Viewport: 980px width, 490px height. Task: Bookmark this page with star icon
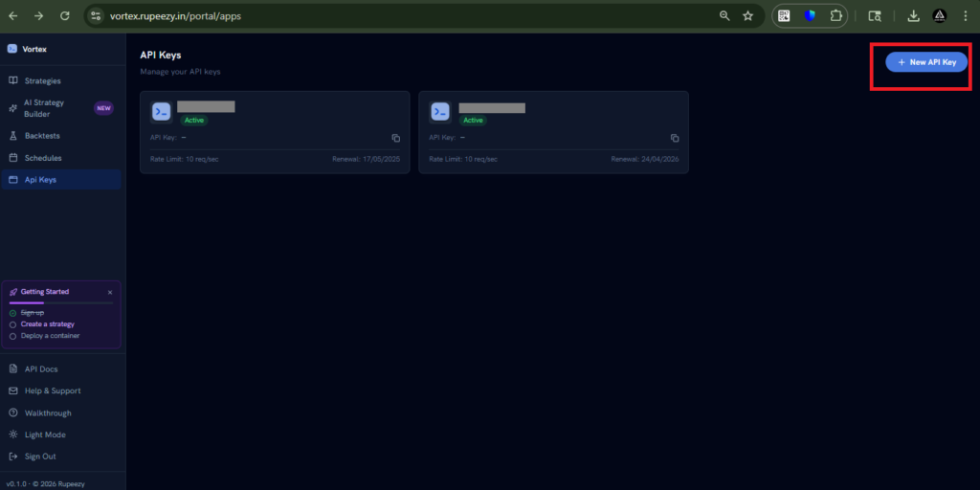click(747, 16)
